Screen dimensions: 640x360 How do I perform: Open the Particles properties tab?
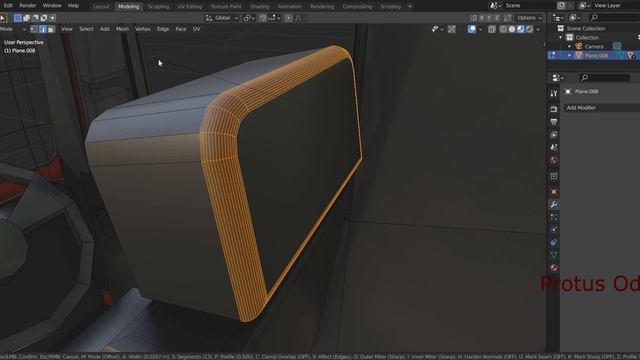(x=554, y=217)
